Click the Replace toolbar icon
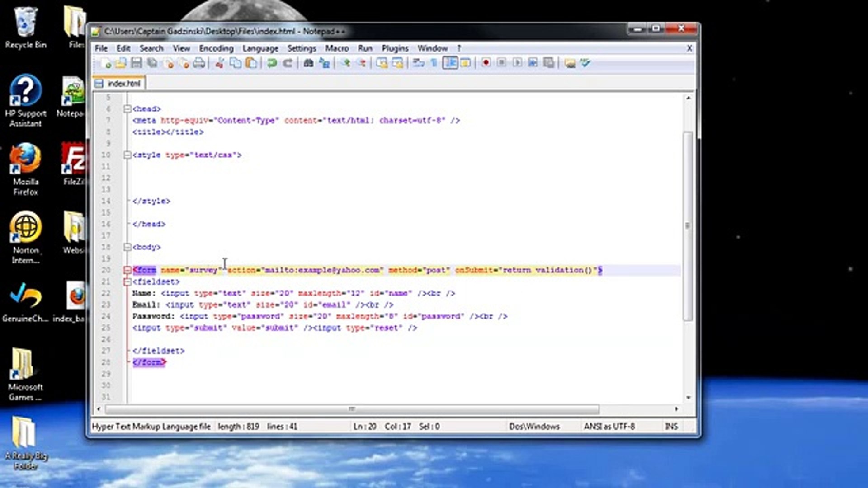The width and height of the screenshot is (868, 488). tap(324, 63)
